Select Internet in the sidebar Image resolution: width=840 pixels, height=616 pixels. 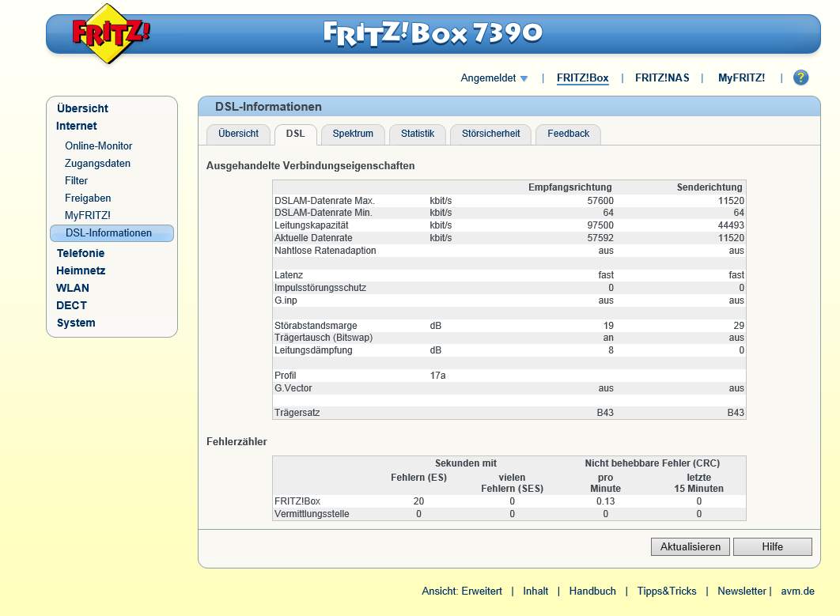click(77, 126)
